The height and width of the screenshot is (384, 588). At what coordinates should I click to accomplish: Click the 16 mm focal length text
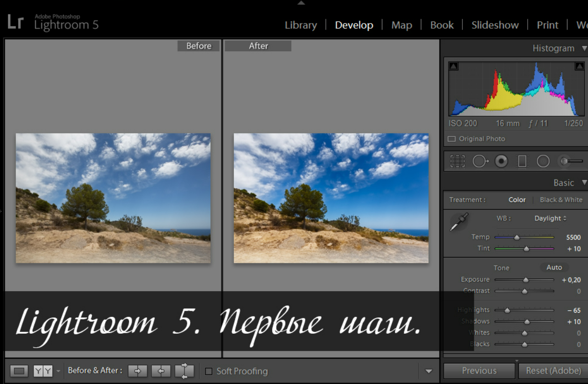point(507,123)
